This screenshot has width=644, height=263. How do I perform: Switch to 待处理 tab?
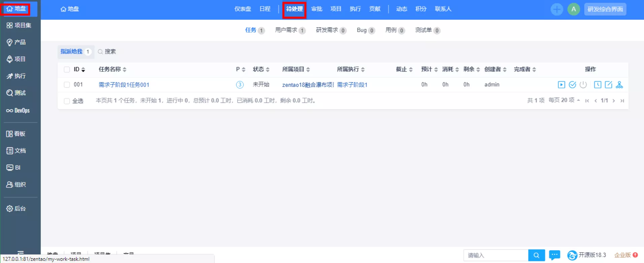tap(294, 9)
